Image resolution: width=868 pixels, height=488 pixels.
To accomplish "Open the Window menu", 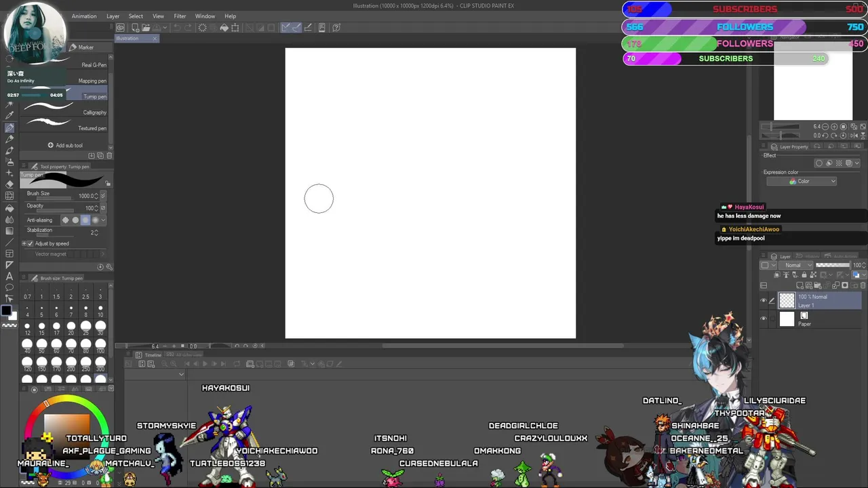I will click(x=205, y=16).
